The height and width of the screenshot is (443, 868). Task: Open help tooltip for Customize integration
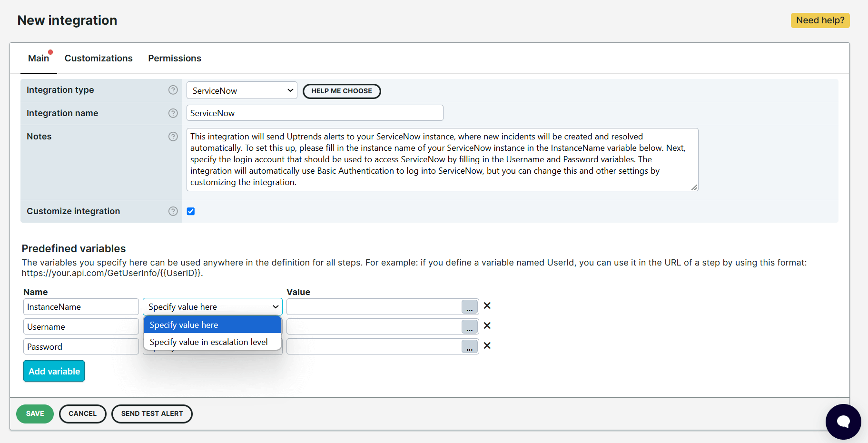click(x=173, y=211)
